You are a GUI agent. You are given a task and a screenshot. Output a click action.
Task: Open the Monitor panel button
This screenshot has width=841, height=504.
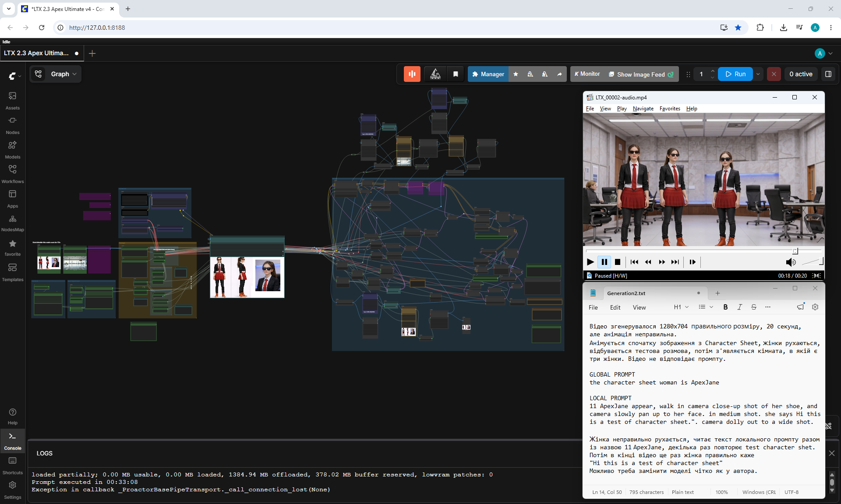[587, 74]
